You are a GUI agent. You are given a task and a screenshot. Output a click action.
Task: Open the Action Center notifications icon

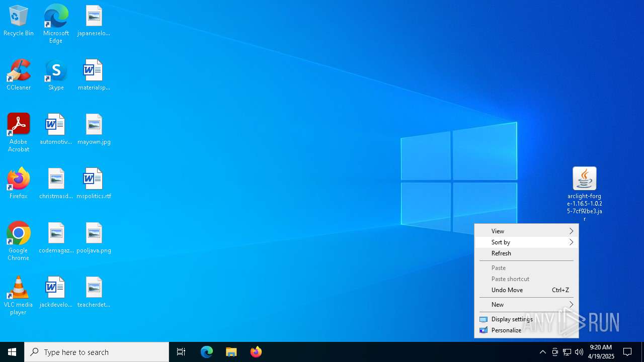click(627, 352)
